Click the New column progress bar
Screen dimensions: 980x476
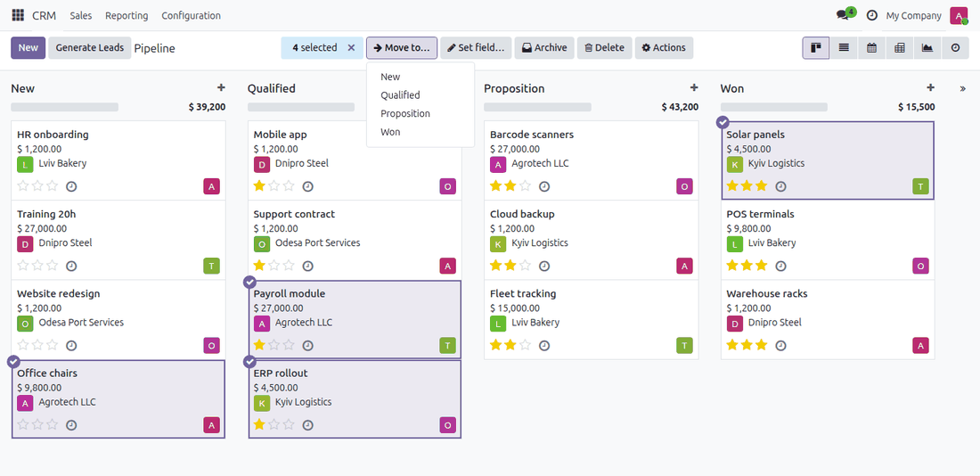point(65,107)
